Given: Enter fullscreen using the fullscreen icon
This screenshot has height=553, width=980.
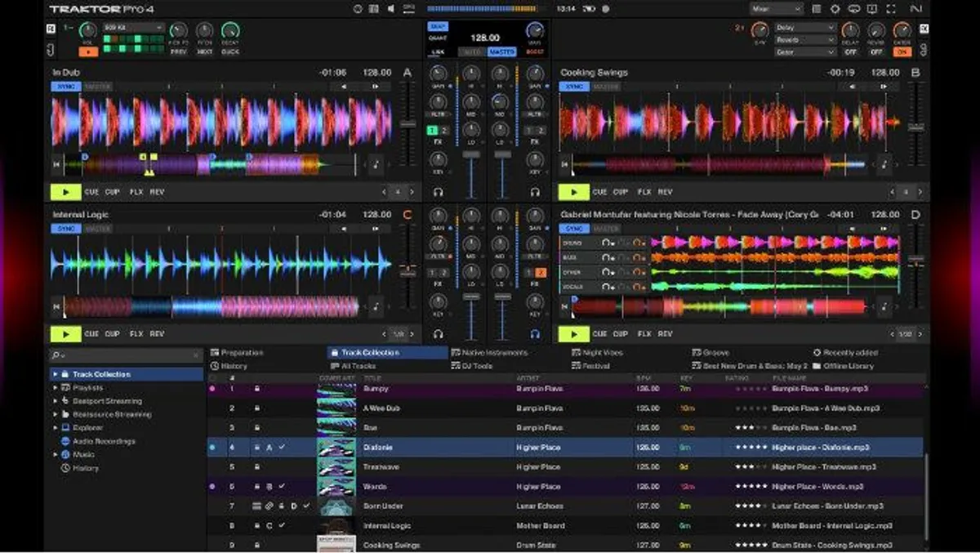Looking at the screenshot, I should point(890,8).
